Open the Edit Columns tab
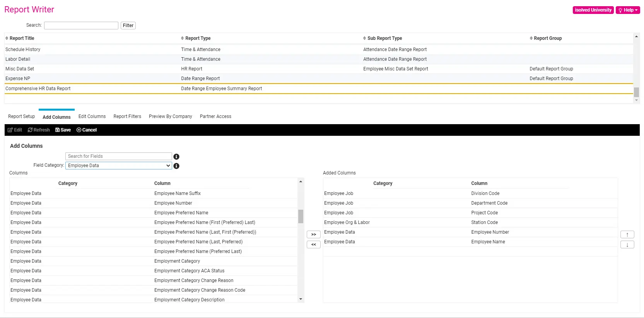This screenshot has height=318, width=644. tap(92, 116)
